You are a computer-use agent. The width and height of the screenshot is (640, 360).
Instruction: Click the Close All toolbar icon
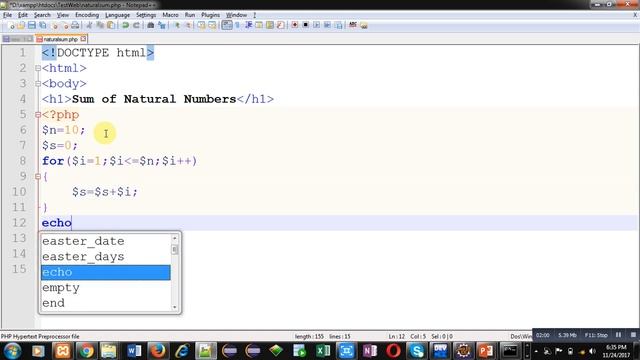64,25
